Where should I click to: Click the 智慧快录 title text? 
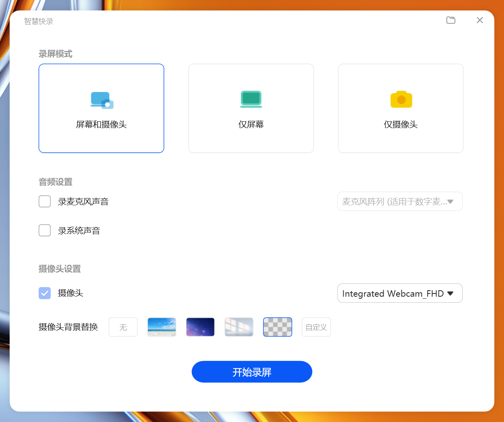[38, 21]
